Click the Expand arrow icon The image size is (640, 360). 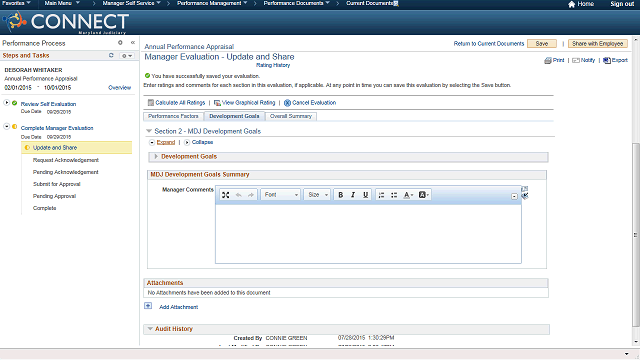pos(152,142)
